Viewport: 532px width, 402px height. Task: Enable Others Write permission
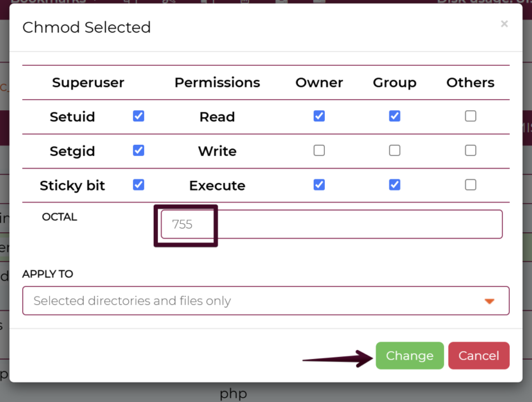(470, 150)
